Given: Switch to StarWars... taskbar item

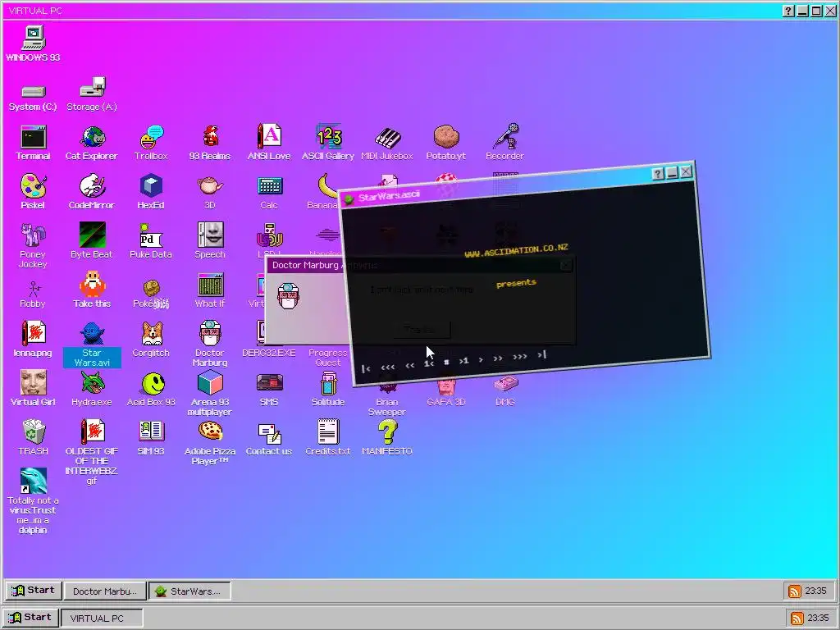Looking at the screenshot, I should (189, 591).
